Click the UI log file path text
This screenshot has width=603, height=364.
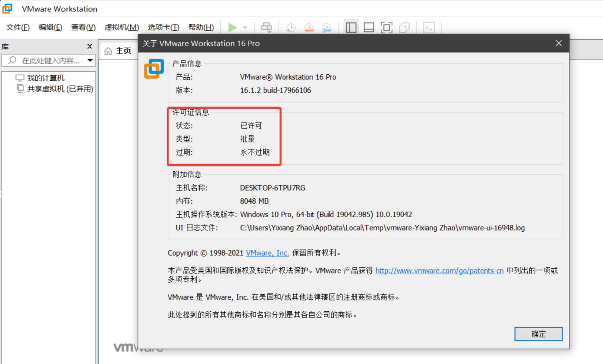click(x=383, y=228)
